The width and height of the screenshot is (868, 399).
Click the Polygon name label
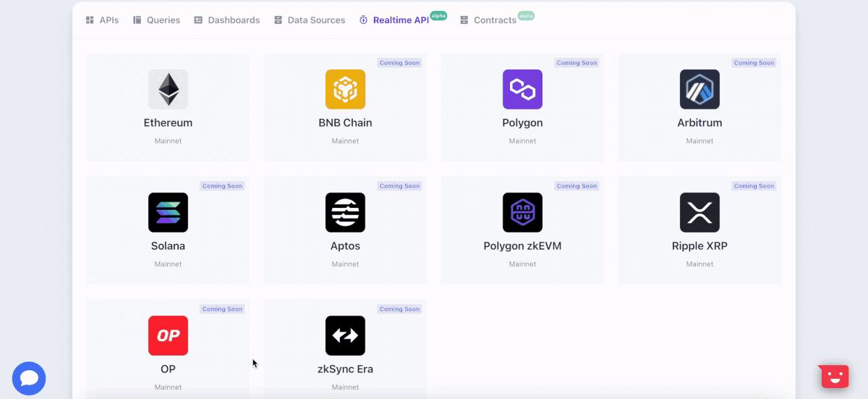tap(522, 123)
